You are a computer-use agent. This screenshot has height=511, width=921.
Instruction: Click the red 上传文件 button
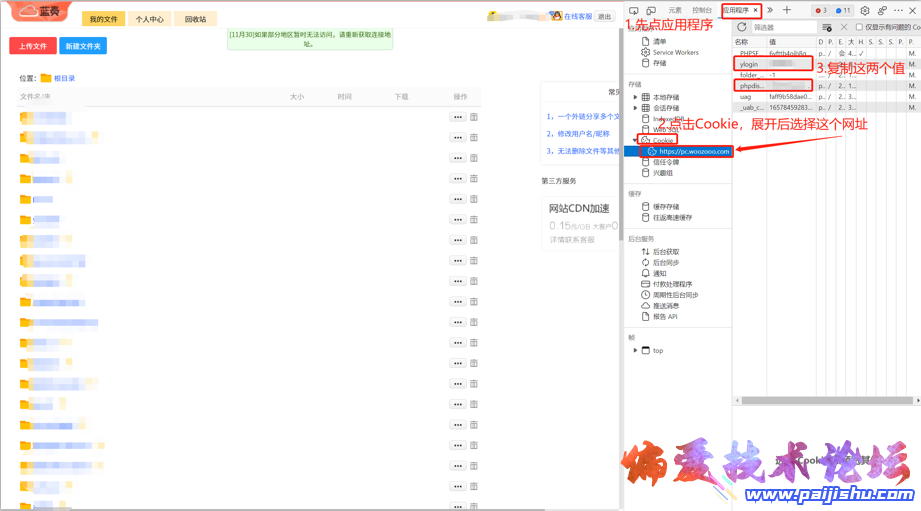[x=33, y=46]
